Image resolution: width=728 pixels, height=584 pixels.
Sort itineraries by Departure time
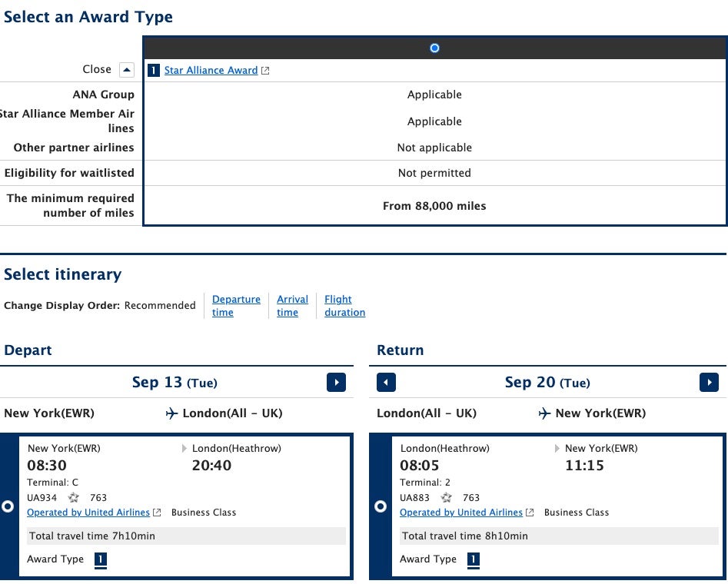(236, 306)
